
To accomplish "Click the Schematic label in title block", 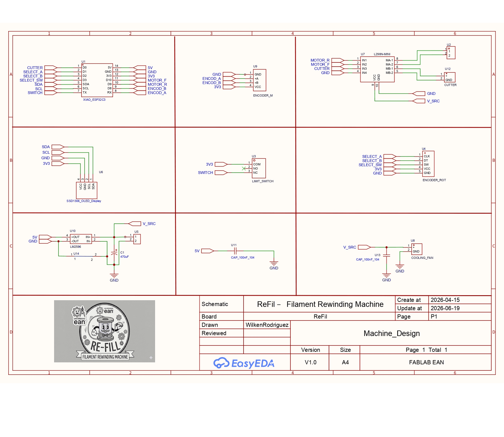I will (x=215, y=304).
